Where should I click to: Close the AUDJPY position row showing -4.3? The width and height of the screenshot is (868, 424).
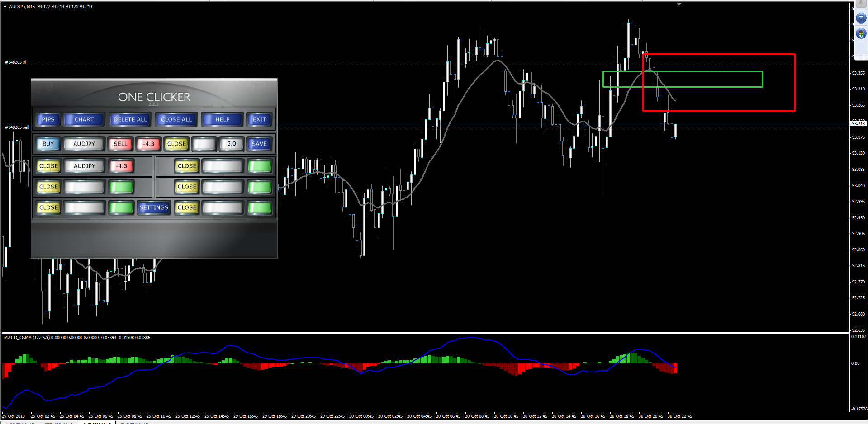(48, 166)
